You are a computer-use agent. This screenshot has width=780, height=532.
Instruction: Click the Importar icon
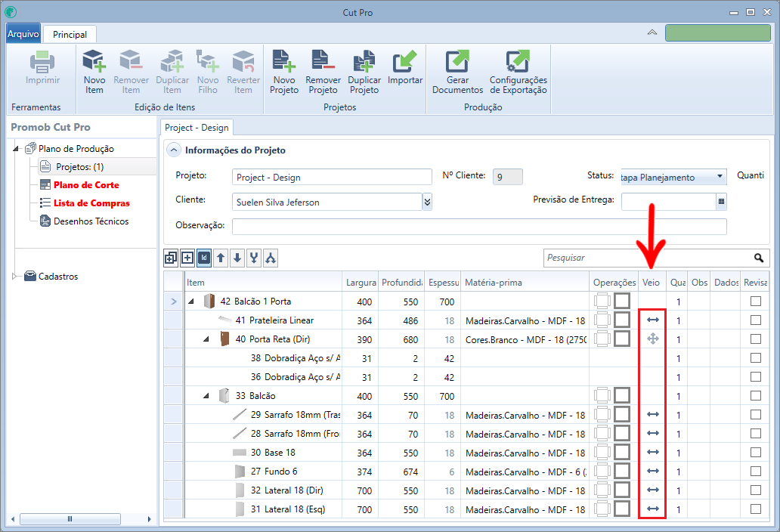pos(405,61)
